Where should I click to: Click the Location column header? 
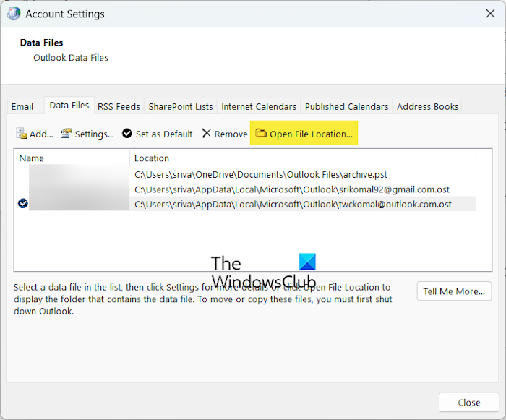pos(303,158)
